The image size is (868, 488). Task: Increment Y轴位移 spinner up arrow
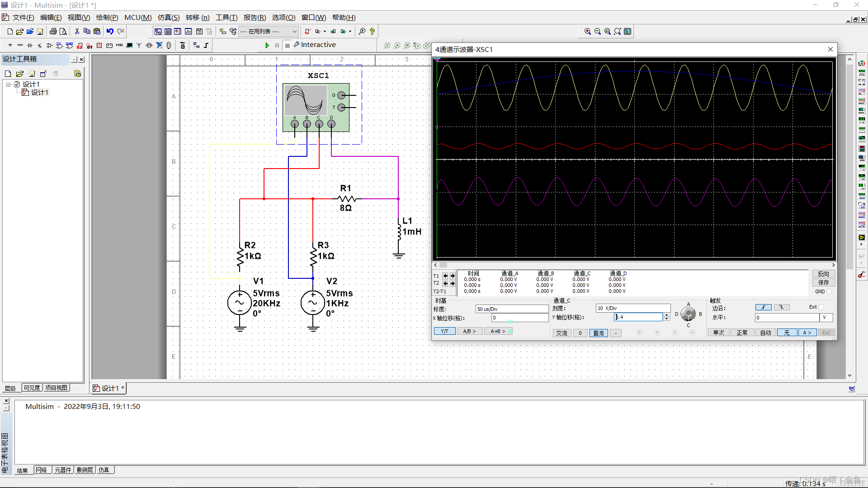pyautogui.click(x=666, y=315)
